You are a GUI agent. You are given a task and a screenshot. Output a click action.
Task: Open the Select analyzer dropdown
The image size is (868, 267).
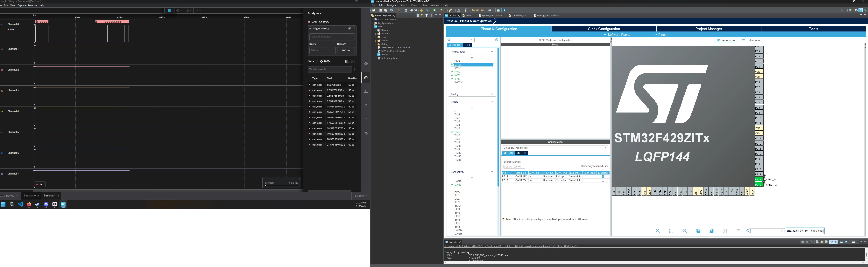point(332,37)
